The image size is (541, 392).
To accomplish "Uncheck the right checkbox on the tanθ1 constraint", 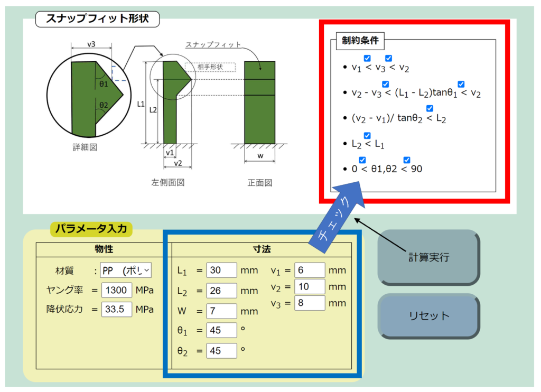I will (x=461, y=84).
